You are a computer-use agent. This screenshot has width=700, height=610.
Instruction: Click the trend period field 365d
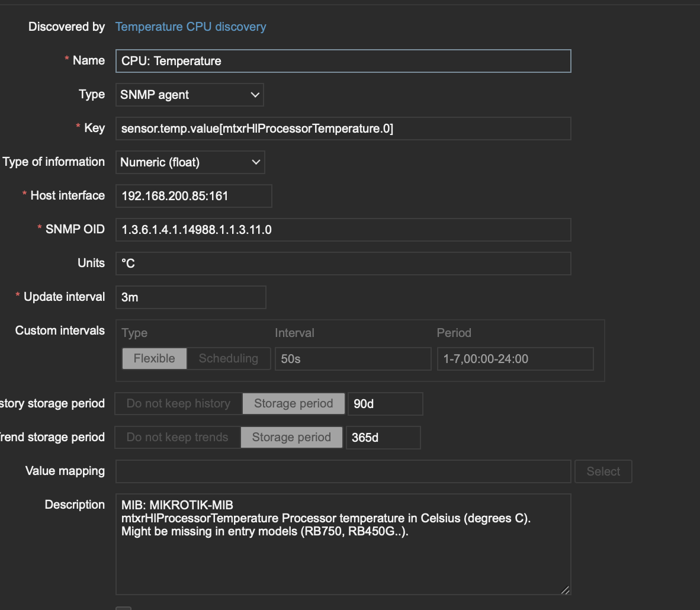383,438
